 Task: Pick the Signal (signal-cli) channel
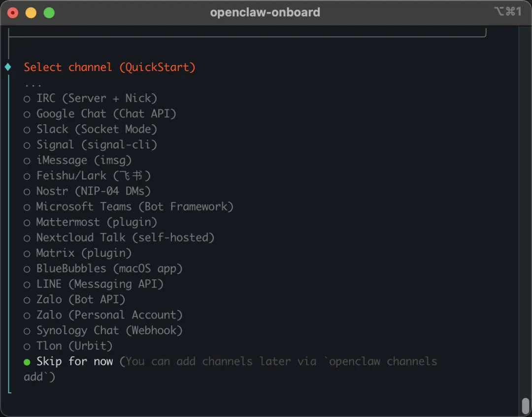coord(90,144)
